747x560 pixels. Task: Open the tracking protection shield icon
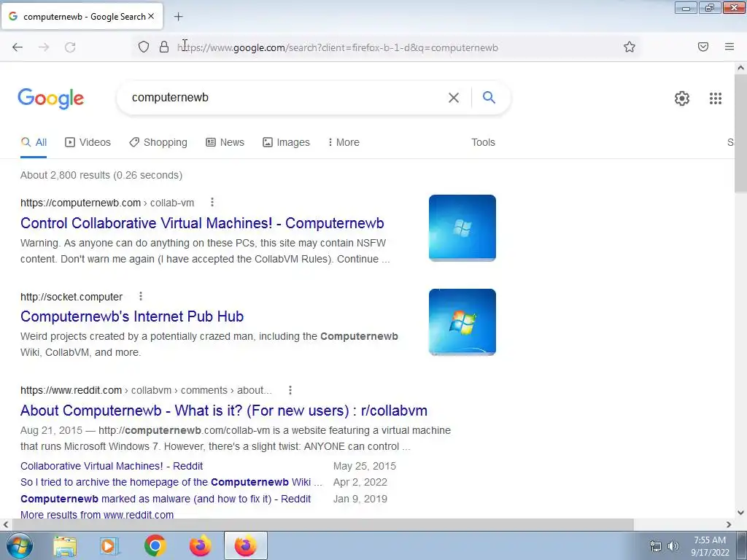tap(144, 47)
